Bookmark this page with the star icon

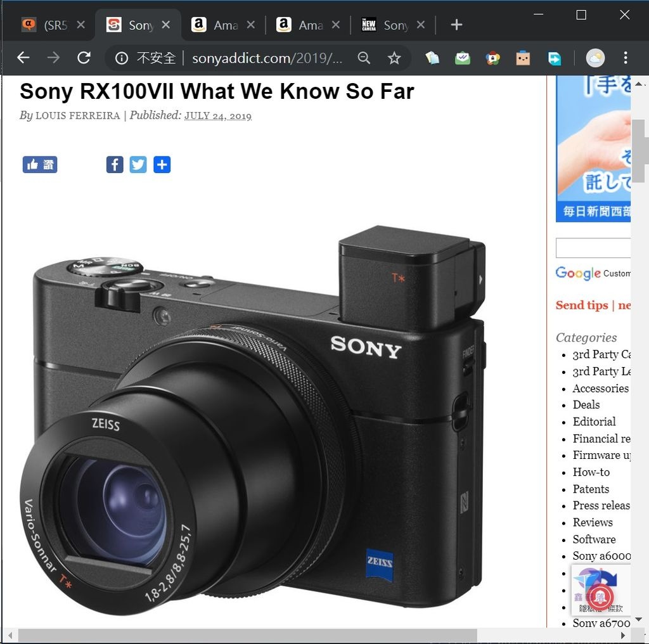point(394,58)
